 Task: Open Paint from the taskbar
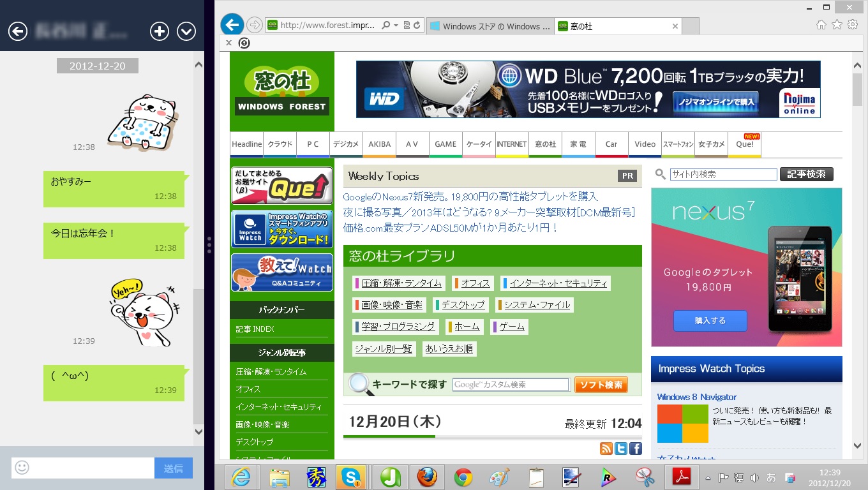(500, 477)
